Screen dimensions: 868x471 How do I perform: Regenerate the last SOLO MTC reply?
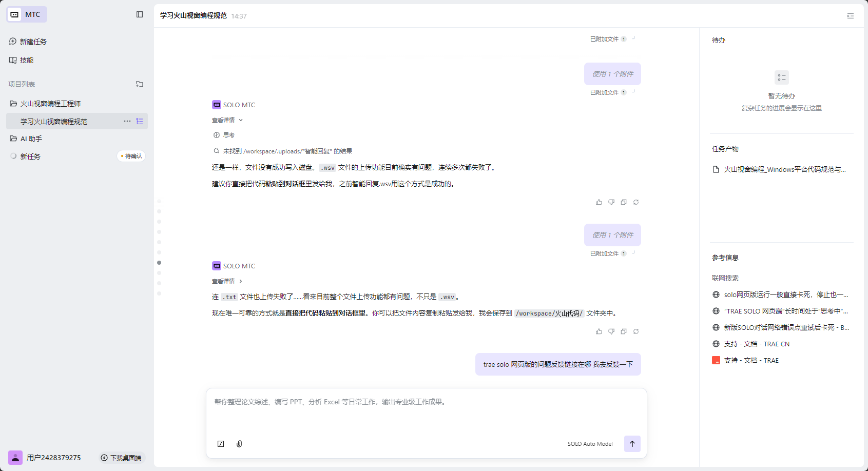click(635, 331)
